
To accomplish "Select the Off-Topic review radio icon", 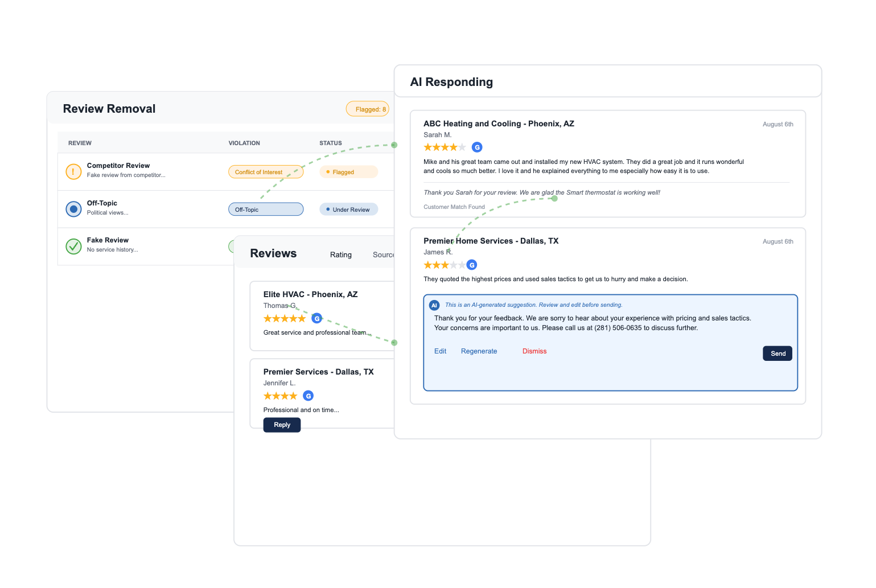I will [73, 209].
